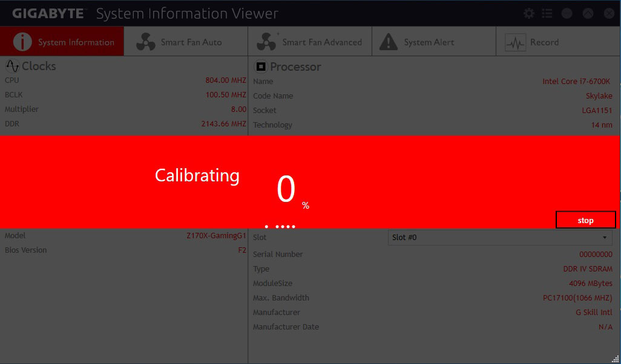This screenshot has width=621, height=364.
Task: Click the processor name Intel Core i7-6700K
Action: pos(576,82)
